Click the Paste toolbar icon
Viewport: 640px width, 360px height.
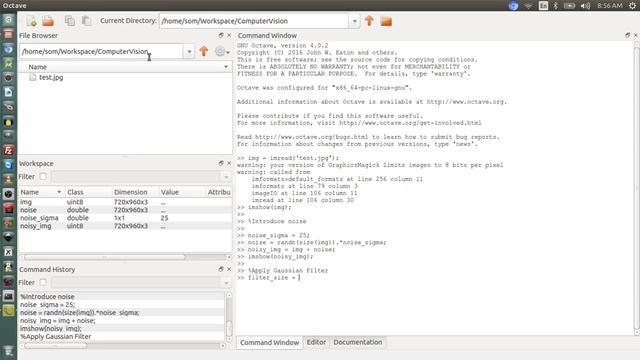coord(86,21)
